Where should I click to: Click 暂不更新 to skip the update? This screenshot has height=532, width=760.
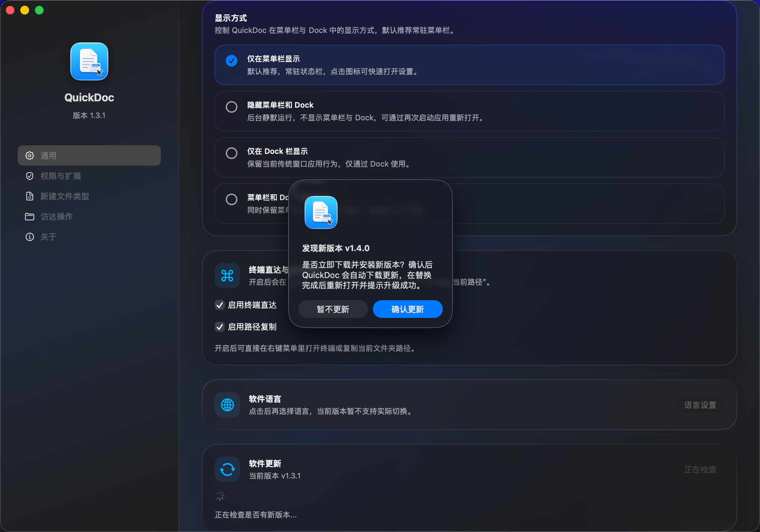[333, 309]
